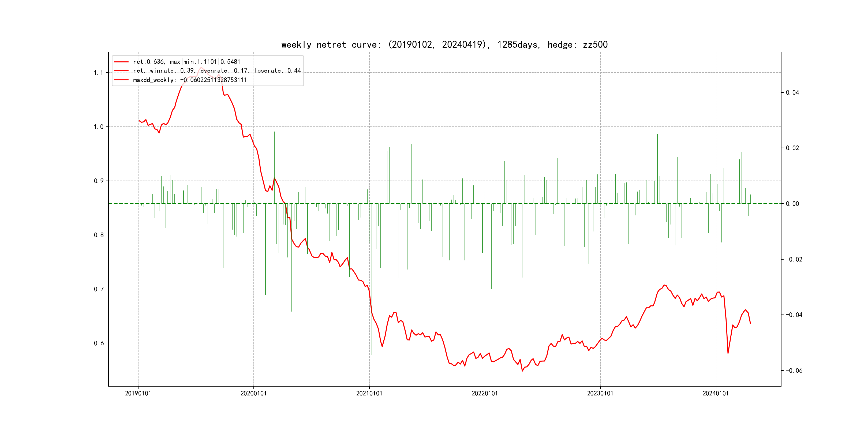The height and width of the screenshot is (434, 868).
Task: Click the red swatch beside maxdd_weekly legend entry
Action: (x=121, y=80)
